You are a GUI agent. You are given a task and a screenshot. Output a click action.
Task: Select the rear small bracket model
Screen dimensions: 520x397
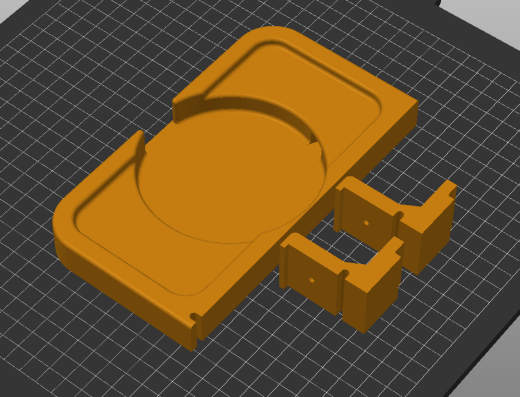coord(397,223)
